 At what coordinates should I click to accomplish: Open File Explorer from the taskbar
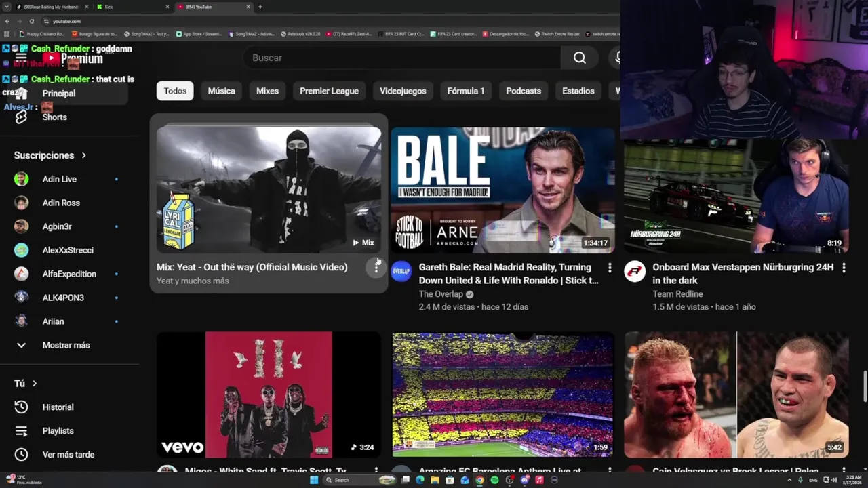(x=435, y=480)
